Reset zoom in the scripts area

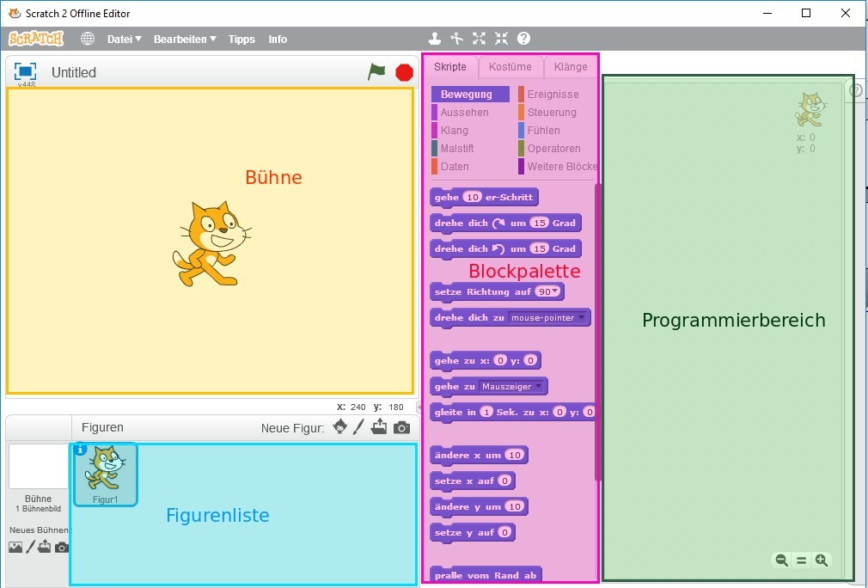[x=801, y=560]
